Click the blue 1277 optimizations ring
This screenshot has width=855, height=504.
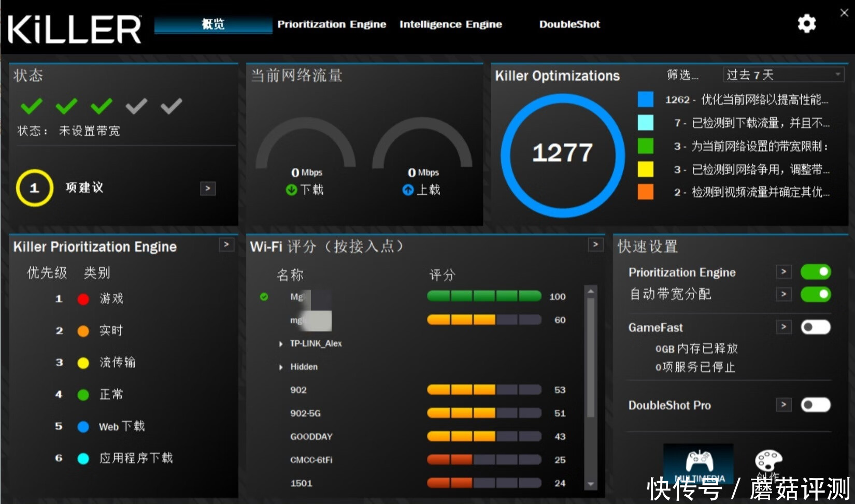point(563,155)
